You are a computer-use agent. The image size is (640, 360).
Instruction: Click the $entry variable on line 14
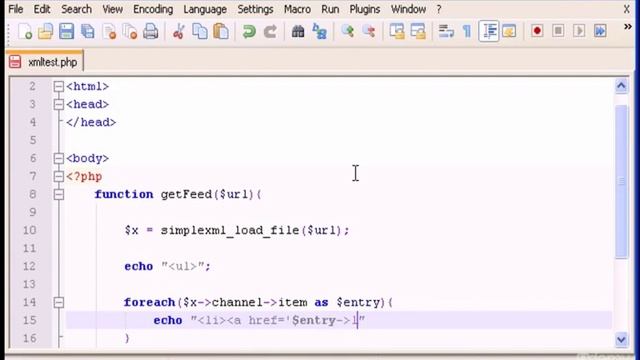[358, 302]
